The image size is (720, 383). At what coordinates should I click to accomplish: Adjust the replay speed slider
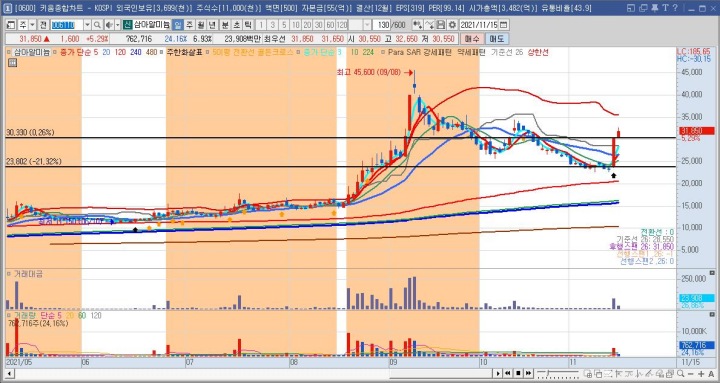coord(558,373)
